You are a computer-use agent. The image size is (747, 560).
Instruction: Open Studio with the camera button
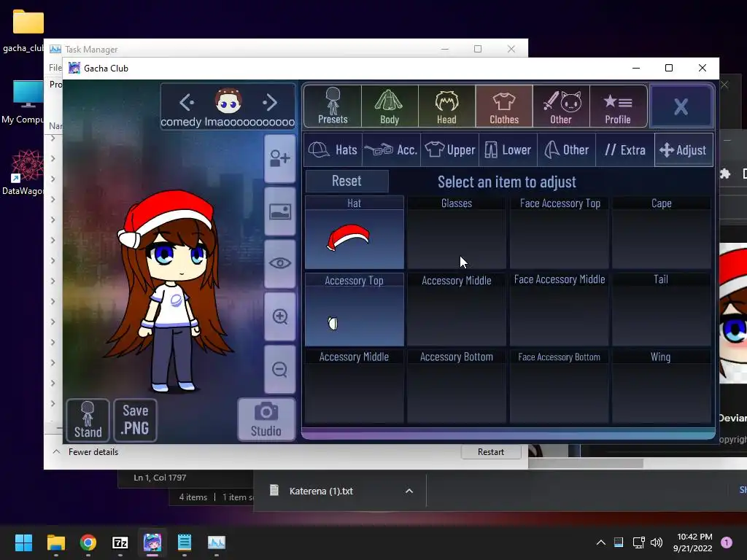(x=266, y=419)
